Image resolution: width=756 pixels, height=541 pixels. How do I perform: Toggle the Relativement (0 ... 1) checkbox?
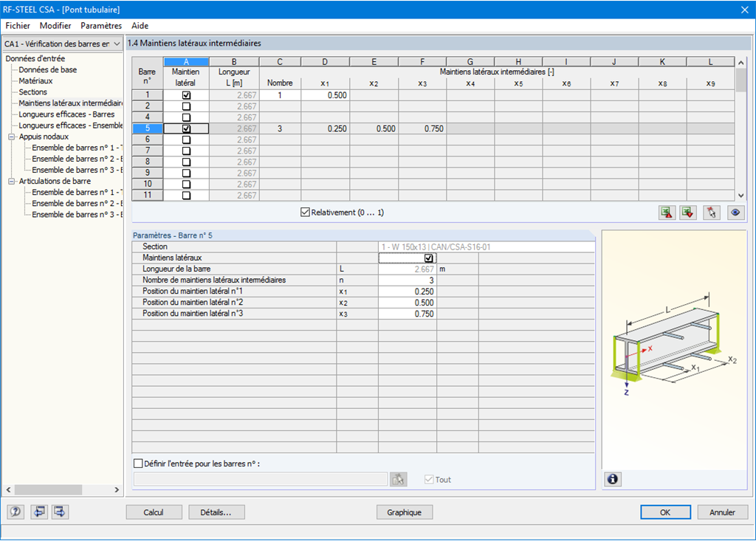(x=305, y=212)
